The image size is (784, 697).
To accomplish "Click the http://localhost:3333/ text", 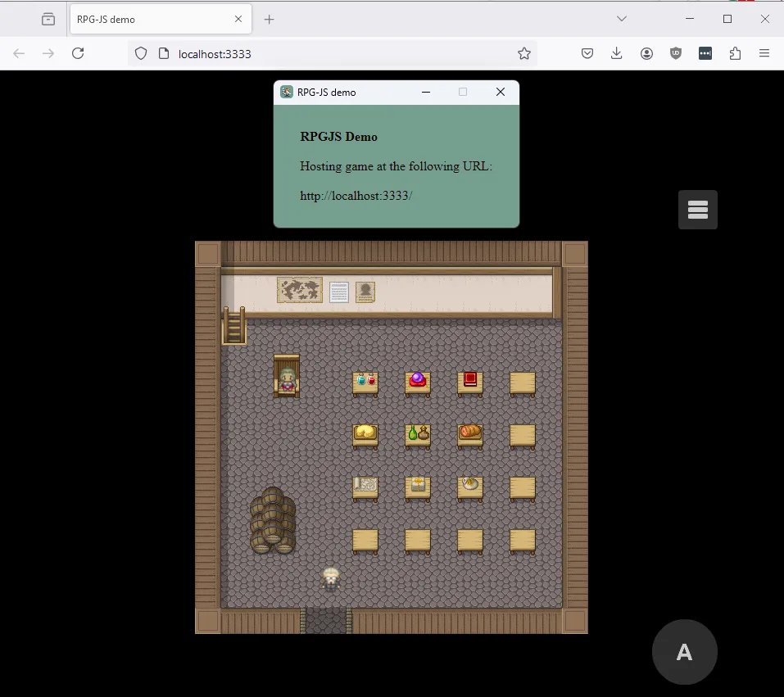I will pos(356,196).
